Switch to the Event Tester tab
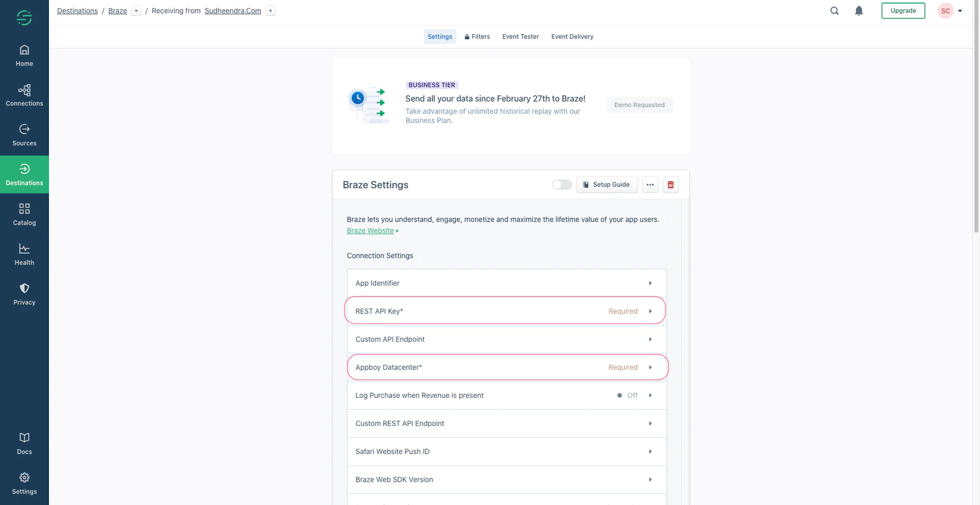 click(x=521, y=37)
